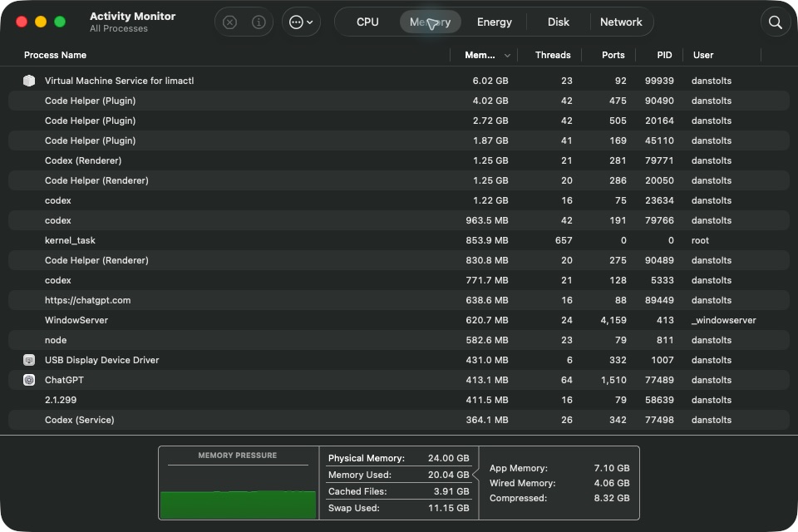
Task: Sort by the Ports column header
Action: [x=613, y=55]
